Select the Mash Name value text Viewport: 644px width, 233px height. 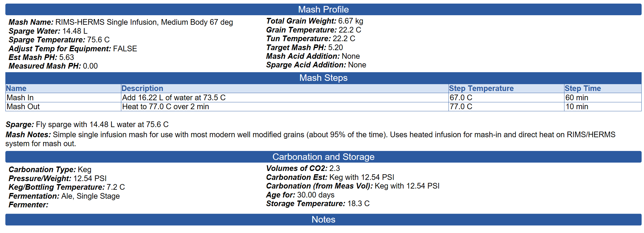pos(144,22)
